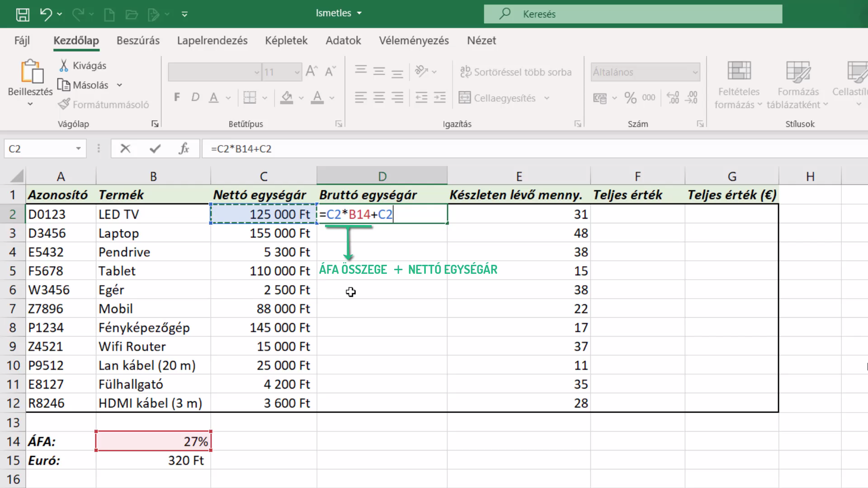
Task: Confirm formula with the checkmark icon
Action: tap(155, 149)
